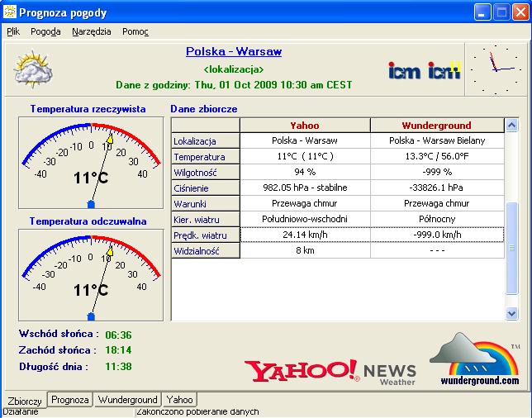Click the sunset time '18:14'

pos(118,350)
